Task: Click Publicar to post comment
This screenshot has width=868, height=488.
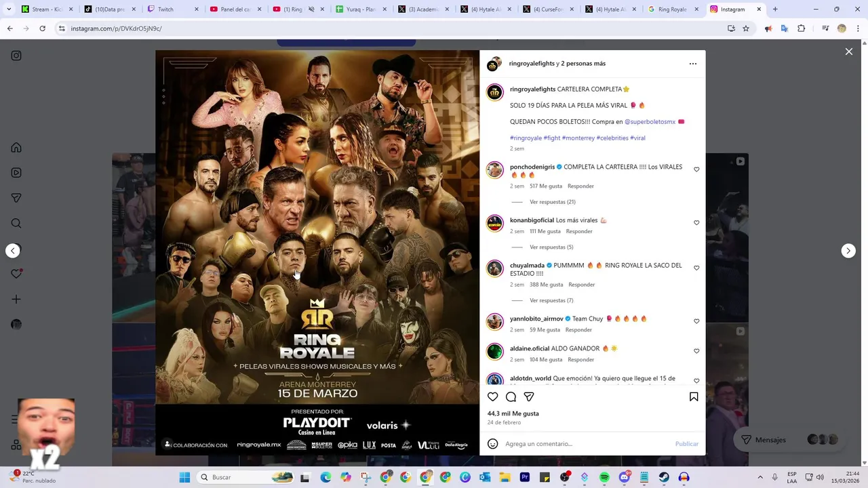Action: point(686,444)
